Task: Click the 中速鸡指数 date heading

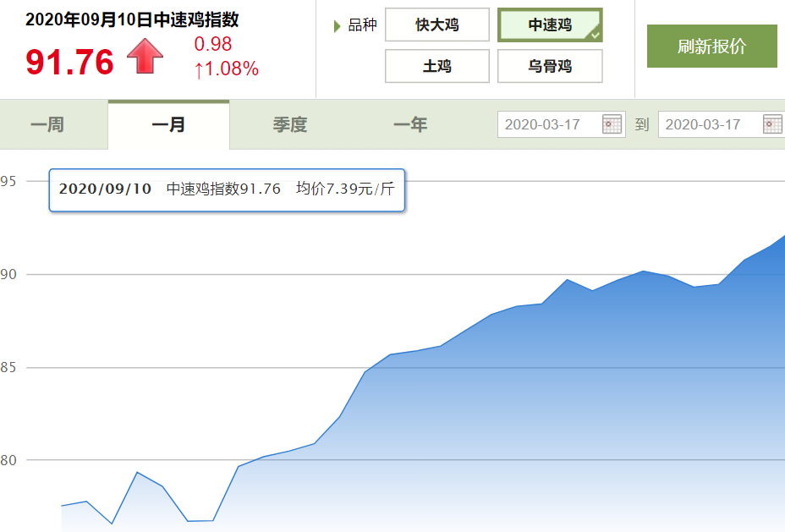Action: pos(132,20)
